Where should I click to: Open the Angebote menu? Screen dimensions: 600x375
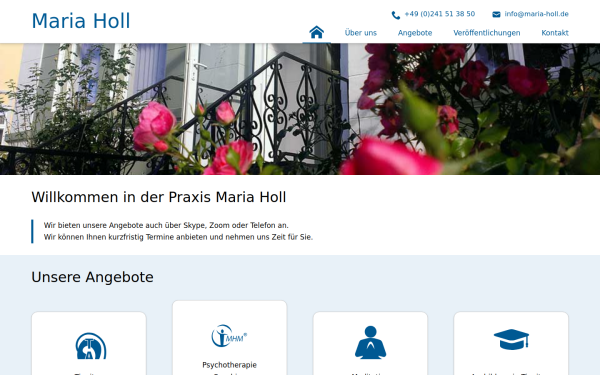[415, 33]
